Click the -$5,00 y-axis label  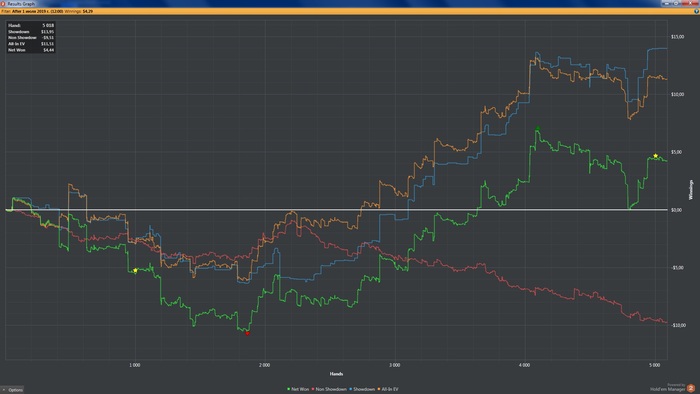[677, 268]
